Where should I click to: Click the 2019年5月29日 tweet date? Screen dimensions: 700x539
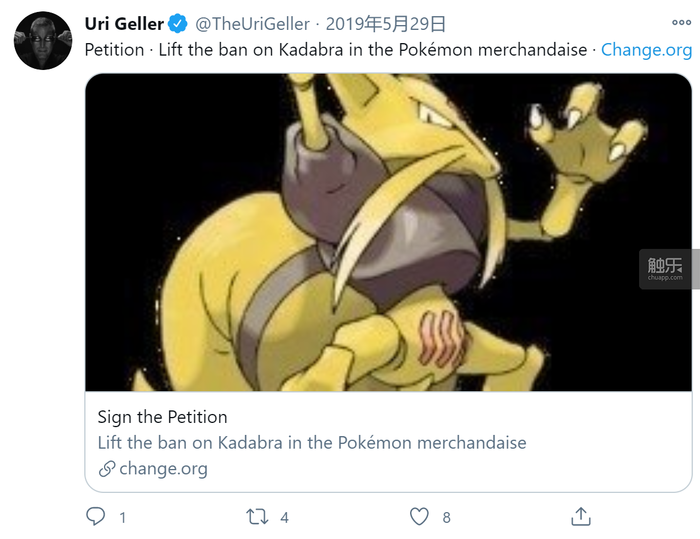pyautogui.click(x=386, y=24)
